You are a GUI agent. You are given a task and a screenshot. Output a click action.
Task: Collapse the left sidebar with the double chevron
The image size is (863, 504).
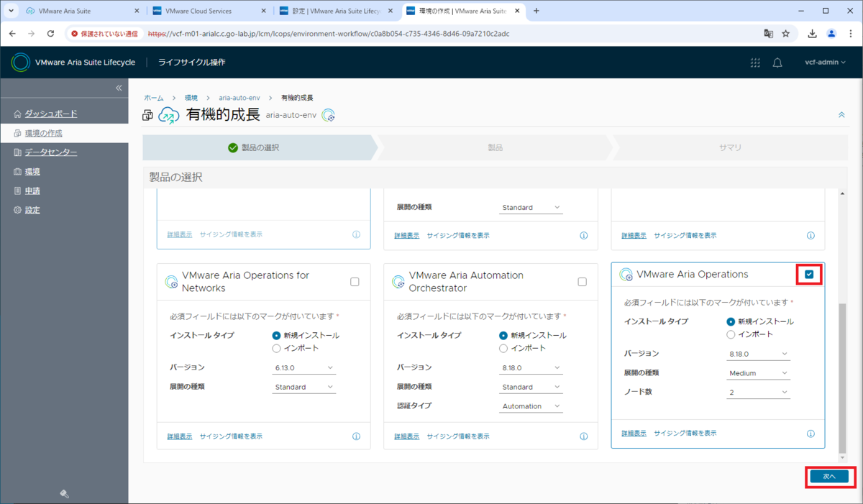point(119,88)
